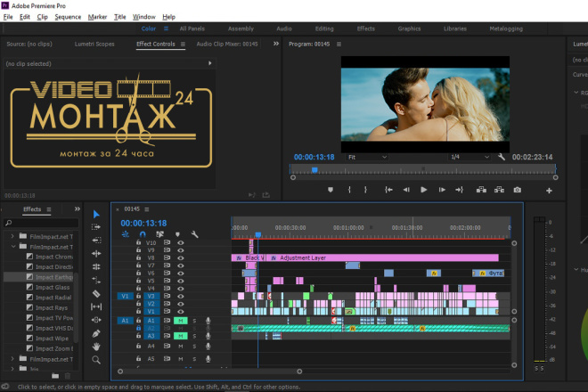Viewport: 588px width, 392px height.
Task: Lock the V7 track
Action: pyautogui.click(x=138, y=265)
